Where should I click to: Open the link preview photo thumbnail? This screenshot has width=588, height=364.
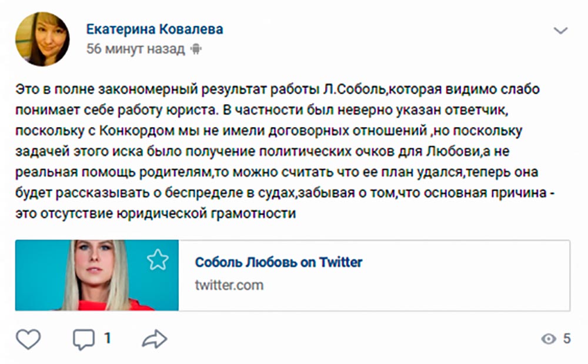pyautogui.click(x=97, y=275)
